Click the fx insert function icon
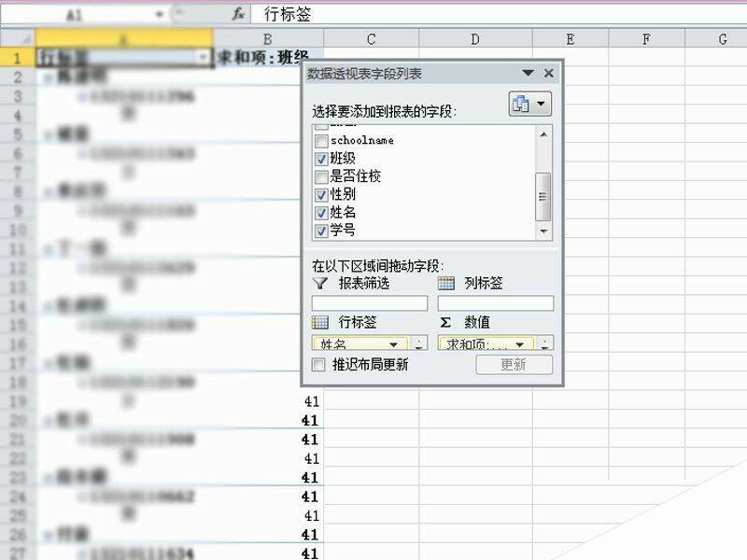Image resolution: width=747 pixels, height=560 pixels. click(239, 14)
